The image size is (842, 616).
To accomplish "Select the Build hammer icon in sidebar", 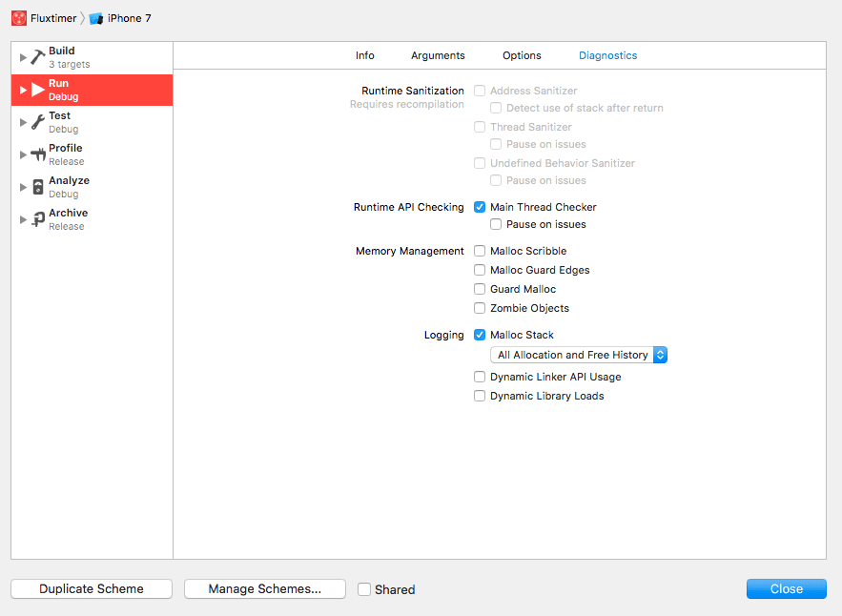I will click(x=39, y=55).
